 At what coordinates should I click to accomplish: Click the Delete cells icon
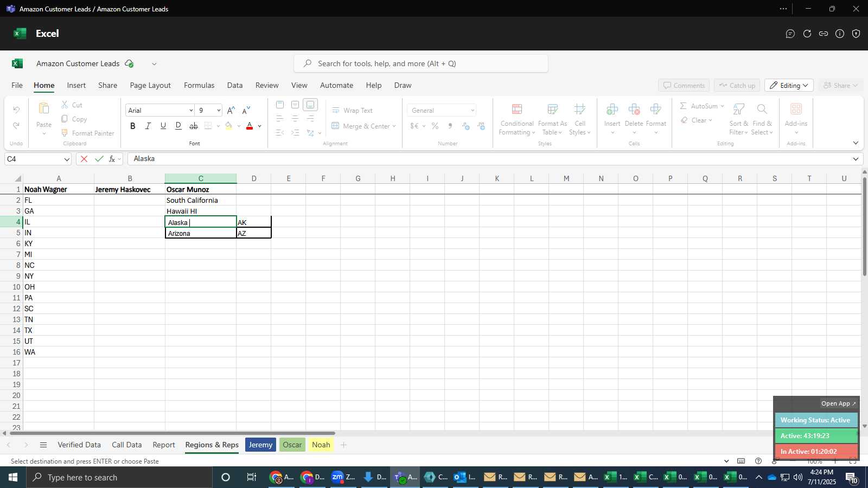(x=634, y=110)
